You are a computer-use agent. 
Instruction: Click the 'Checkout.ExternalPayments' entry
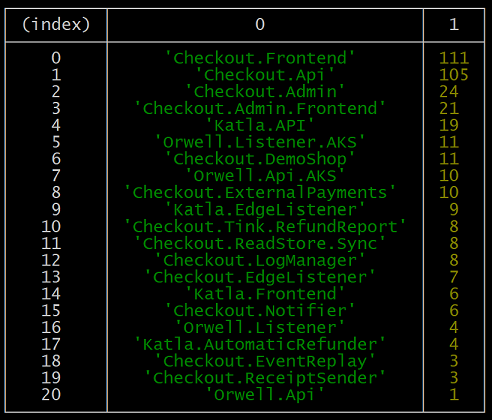[260, 193]
